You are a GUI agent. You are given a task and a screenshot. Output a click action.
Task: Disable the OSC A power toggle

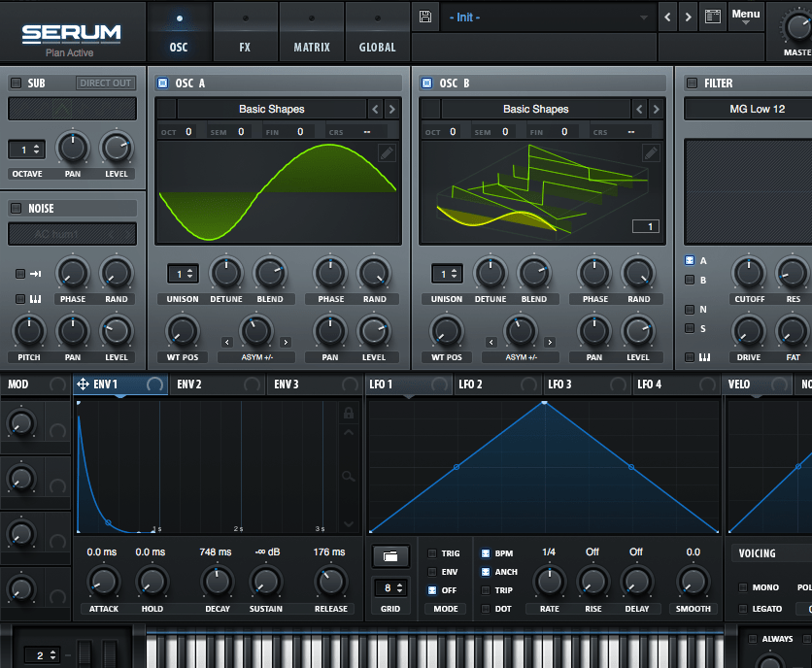click(x=162, y=83)
